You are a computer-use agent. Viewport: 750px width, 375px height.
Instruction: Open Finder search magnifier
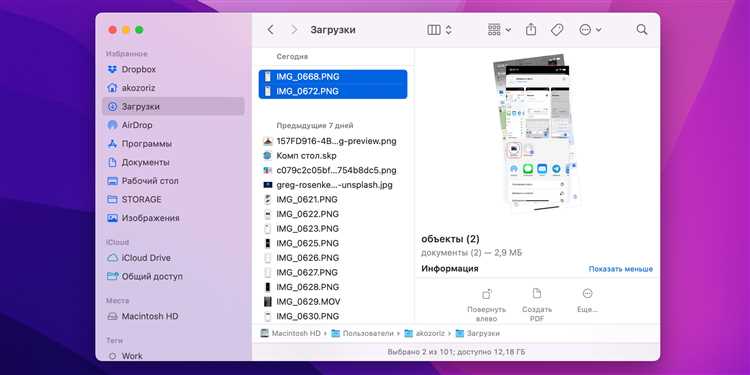click(x=642, y=30)
